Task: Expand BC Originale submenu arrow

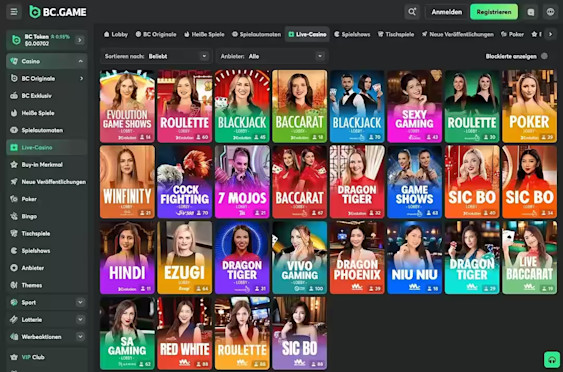Action: point(82,78)
